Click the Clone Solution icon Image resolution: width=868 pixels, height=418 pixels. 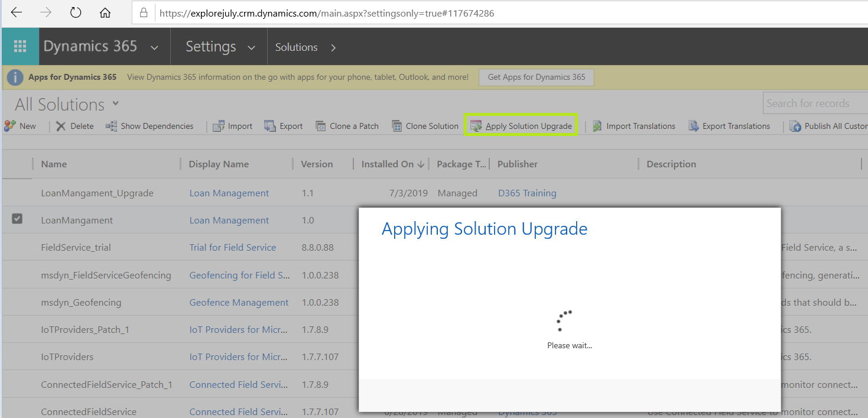point(397,126)
